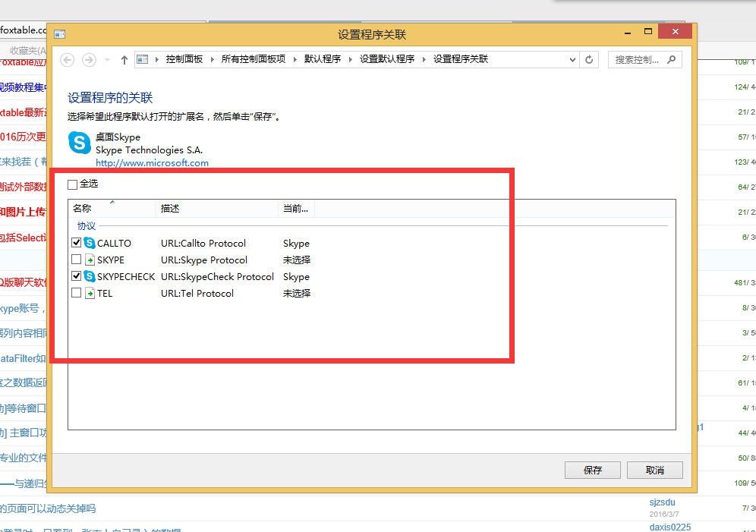
Task: Click Skype default value in CALLTO row
Action: click(296, 244)
